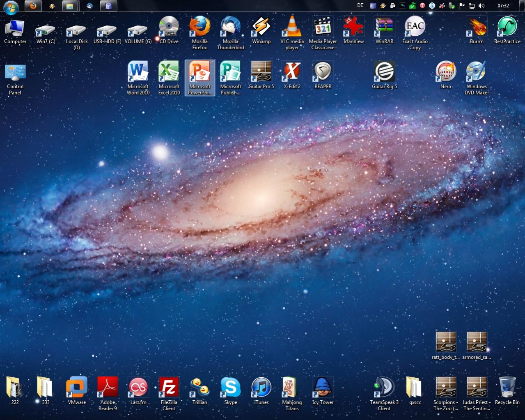
Task: Click the taskbar clock showing 07:32
Action: pyautogui.click(x=503, y=6)
